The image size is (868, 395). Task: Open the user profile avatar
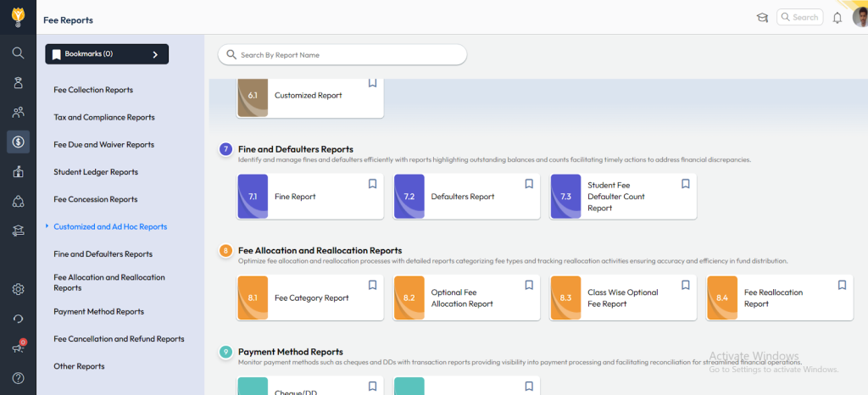860,17
